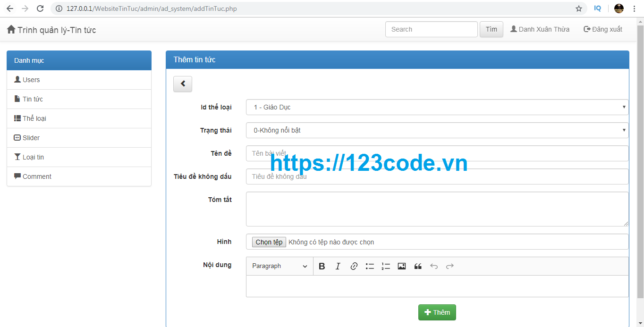
Task: Click the Bold formatting icon
Action: pos(322,266)
